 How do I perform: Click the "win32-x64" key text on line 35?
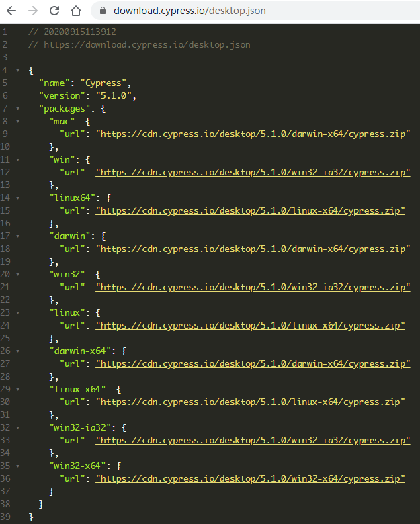pyautogui.click(x=77, y=466)
